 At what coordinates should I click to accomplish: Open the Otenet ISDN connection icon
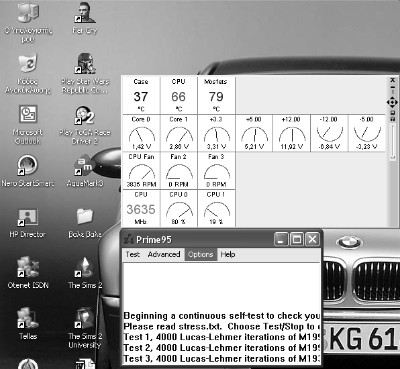click(28, 273)
